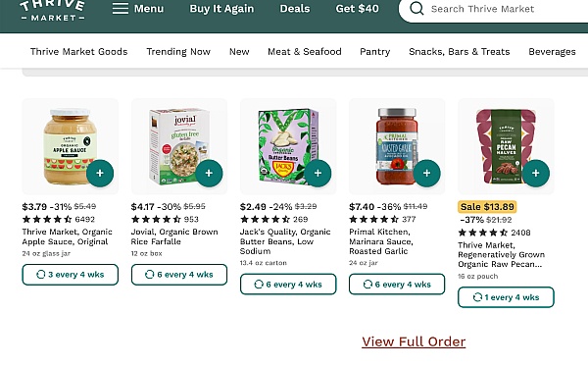Open the Deals page
588x366 pixels.
point(295,9)
